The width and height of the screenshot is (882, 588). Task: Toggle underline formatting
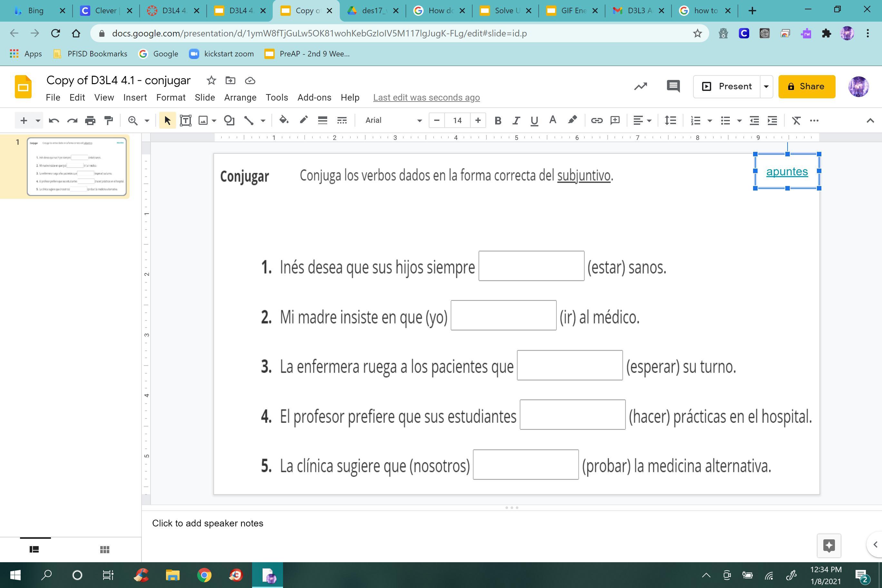(x=534, y=120)
